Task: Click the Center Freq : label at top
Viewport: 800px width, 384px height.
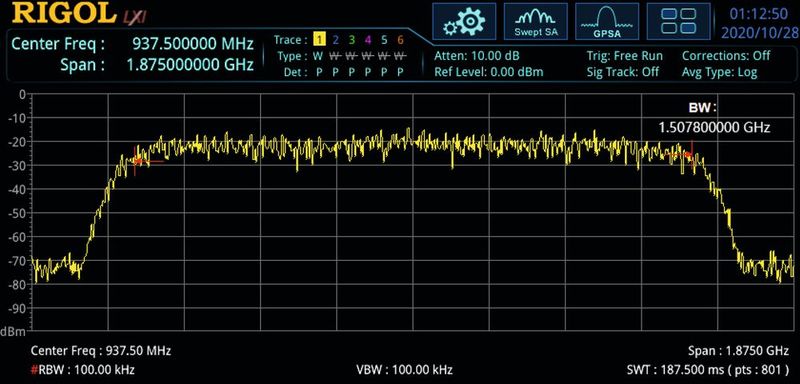Action: coord(58,44)
